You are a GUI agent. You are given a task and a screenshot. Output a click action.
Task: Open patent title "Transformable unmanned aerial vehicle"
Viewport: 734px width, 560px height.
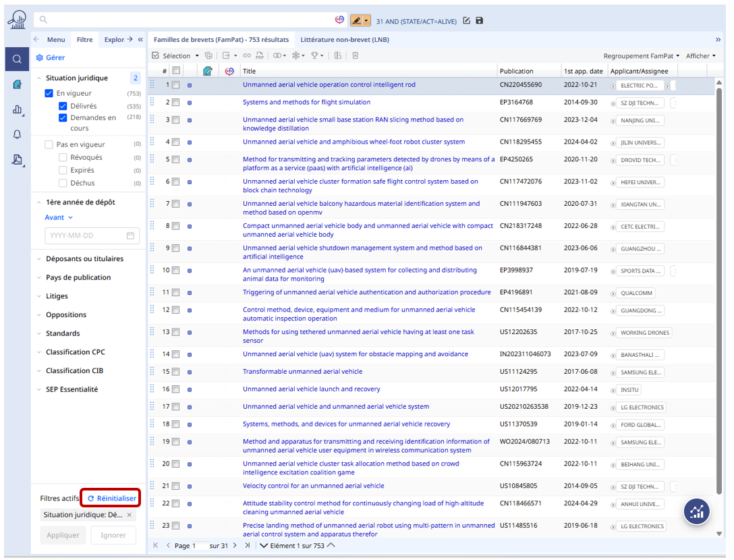click(302, 372)
